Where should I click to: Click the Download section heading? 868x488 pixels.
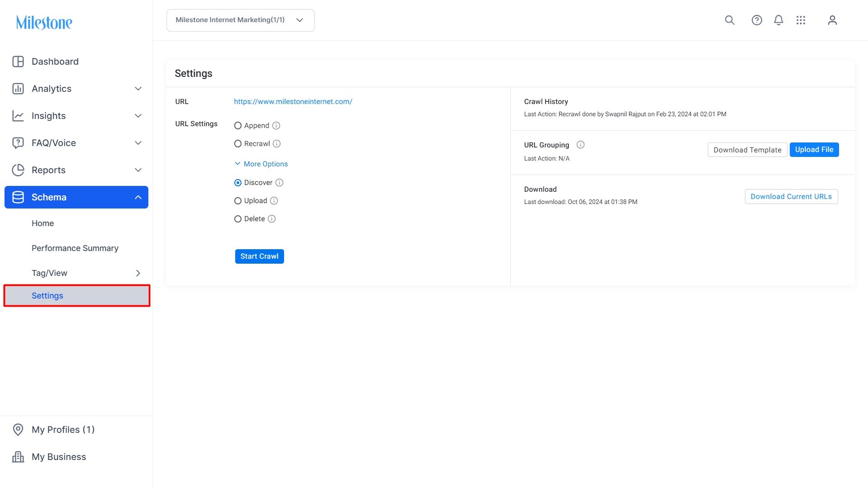click(540, 190)
